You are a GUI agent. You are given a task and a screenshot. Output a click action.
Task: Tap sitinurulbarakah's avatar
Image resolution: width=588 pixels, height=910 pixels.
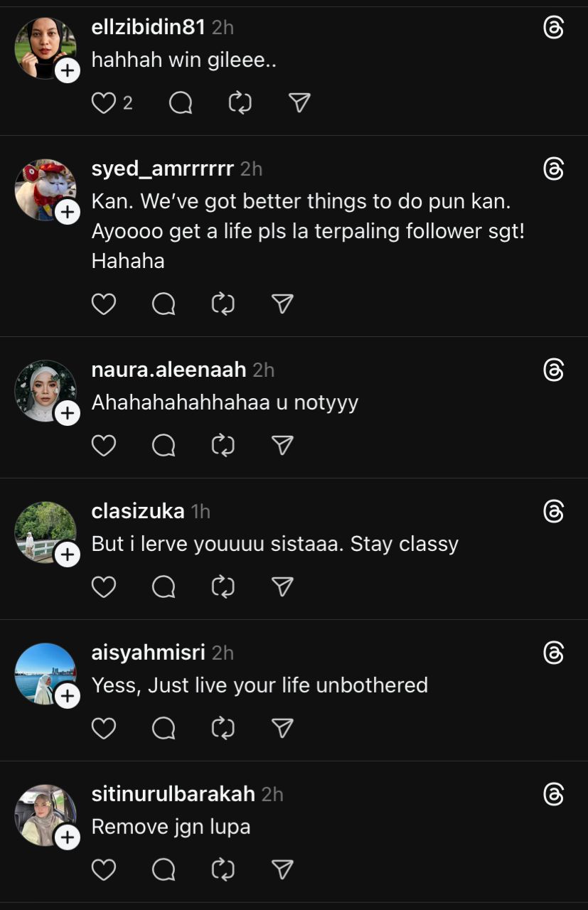(44, 815)
